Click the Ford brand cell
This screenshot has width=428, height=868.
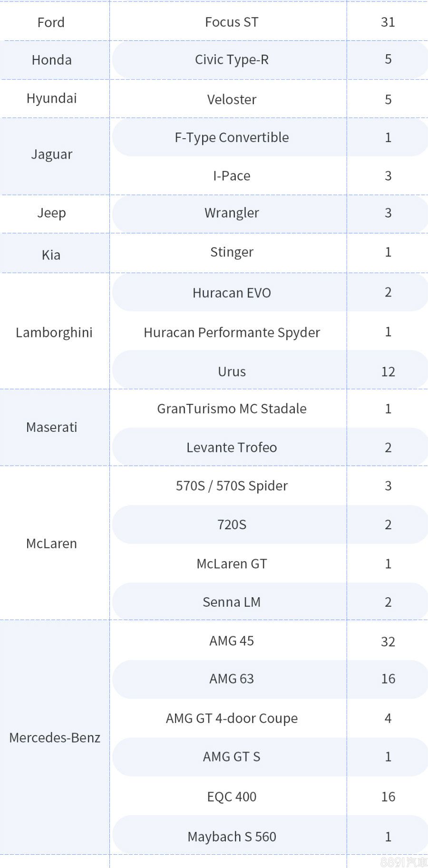coord(51,22)
